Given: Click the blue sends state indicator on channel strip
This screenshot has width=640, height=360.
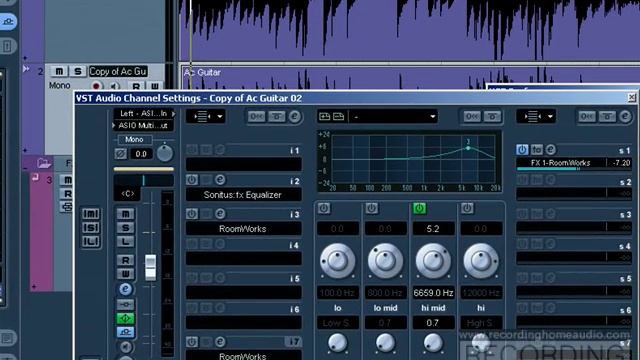Looking at the screenshot, I should coord(126,332).
